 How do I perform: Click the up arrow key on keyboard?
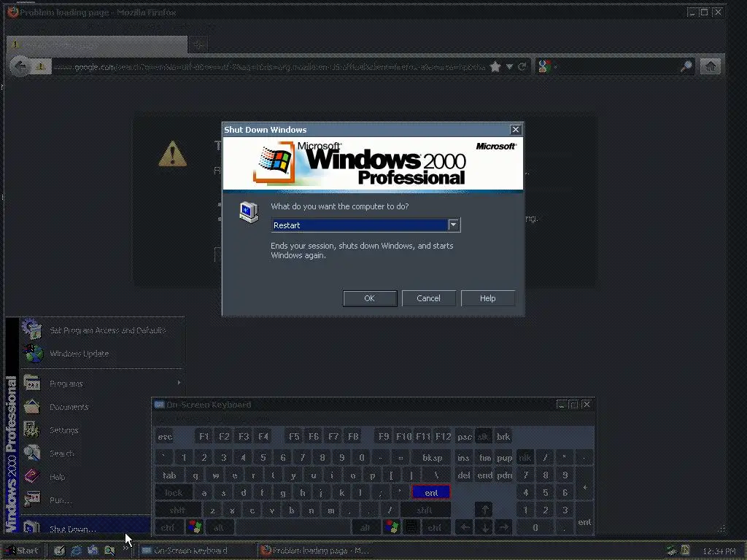point(484,510)
